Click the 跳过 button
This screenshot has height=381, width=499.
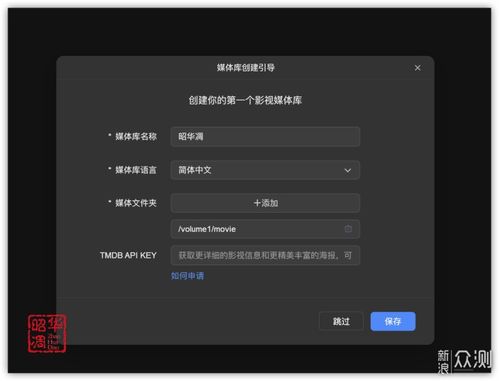(341, 321)
